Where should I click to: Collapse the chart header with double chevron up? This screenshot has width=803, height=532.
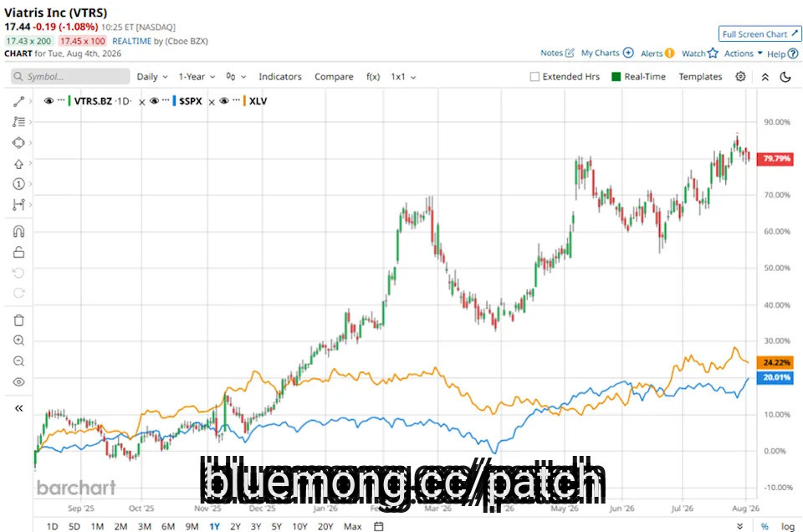coord(765,77)
